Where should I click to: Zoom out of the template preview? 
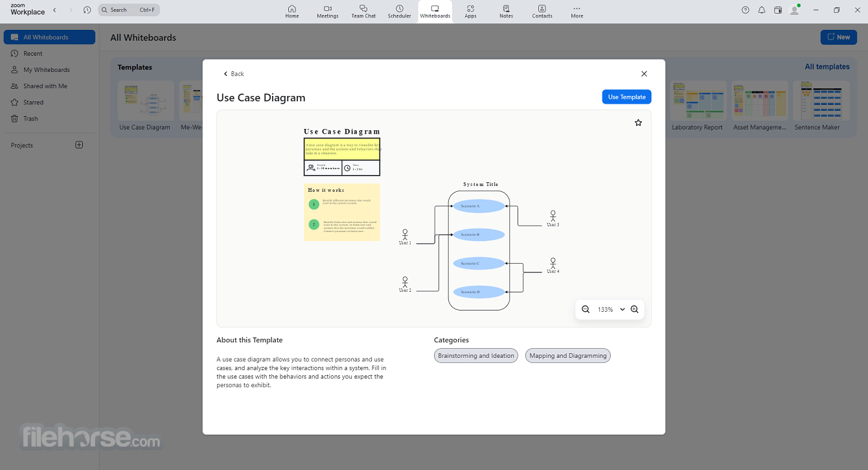[x=586, y=310]
